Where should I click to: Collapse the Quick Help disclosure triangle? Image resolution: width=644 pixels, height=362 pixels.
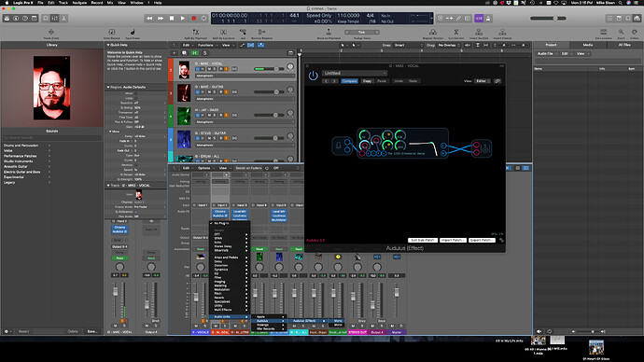(x=108, y=45)
